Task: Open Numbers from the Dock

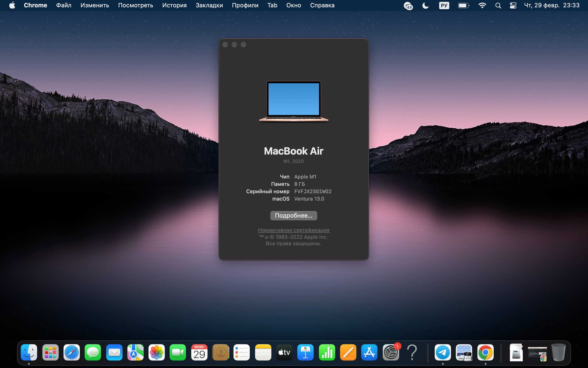Action: click(x=327, y=352)
